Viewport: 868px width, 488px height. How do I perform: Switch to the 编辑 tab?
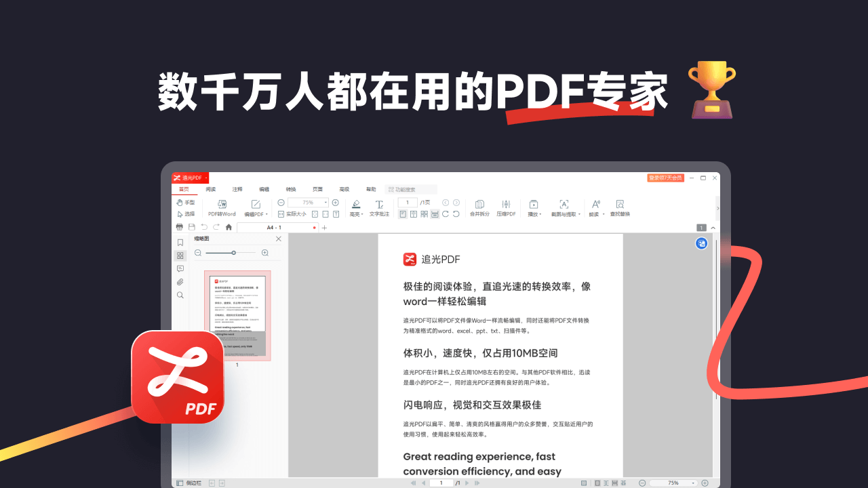point(264,189)
